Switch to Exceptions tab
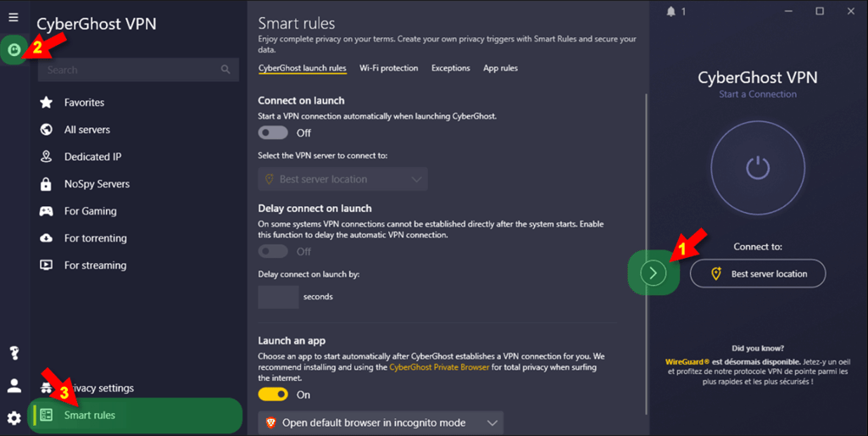The width and height of the screenshot is (868, 436). point(451,68)
